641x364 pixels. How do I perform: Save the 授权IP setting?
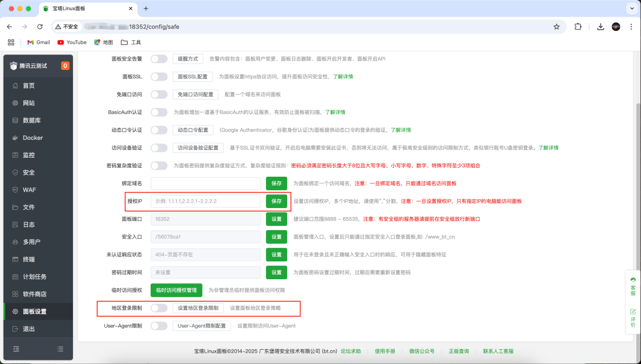pos(275,201)
